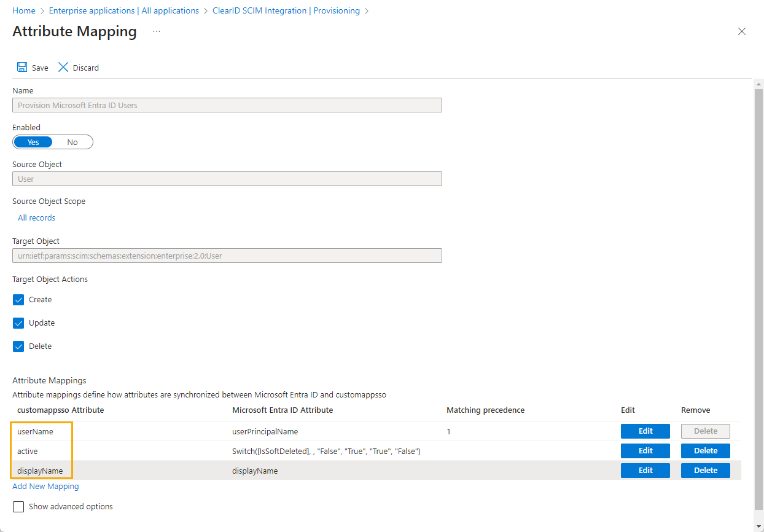Image resolution: width=764 pixels, height=532 pixels.
Task: Open Enterprise applications | All applications breadcrumb
Action: coord(123,10)
